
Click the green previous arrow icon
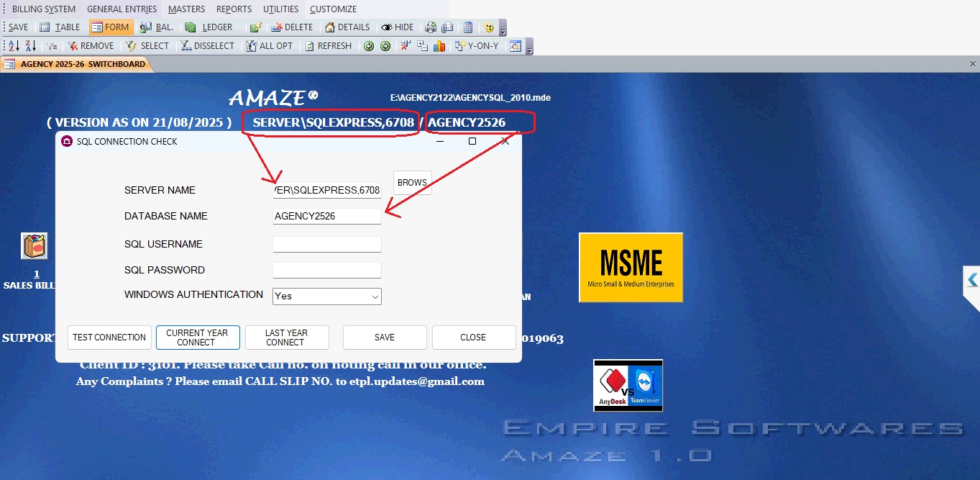369,46
